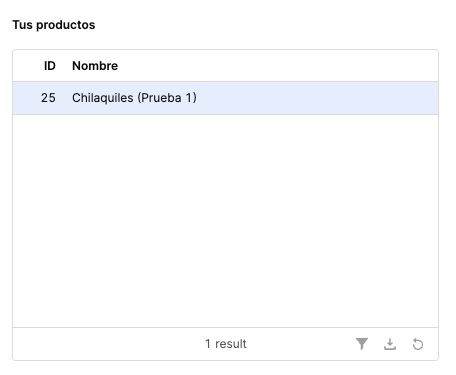Click the product name Chilaquiles text
The image size is (456, 375).
point(103,98)
